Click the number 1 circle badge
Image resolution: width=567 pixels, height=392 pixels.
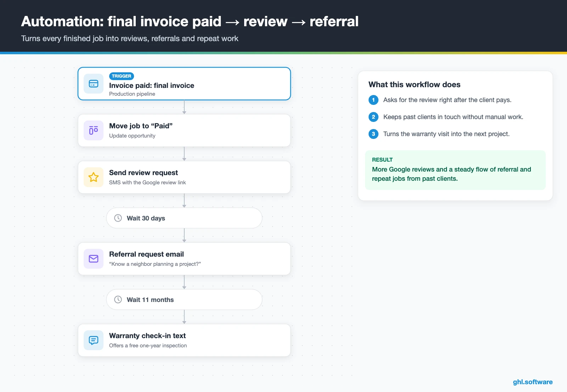(374, 100)
